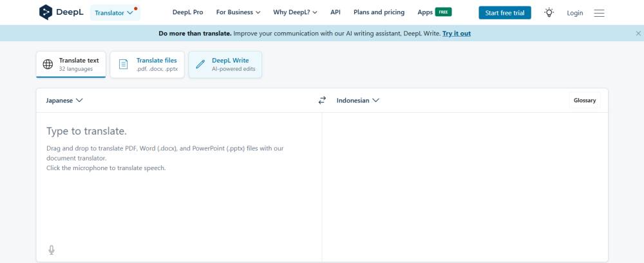Open DeepL Pro page

click(187, 12)
